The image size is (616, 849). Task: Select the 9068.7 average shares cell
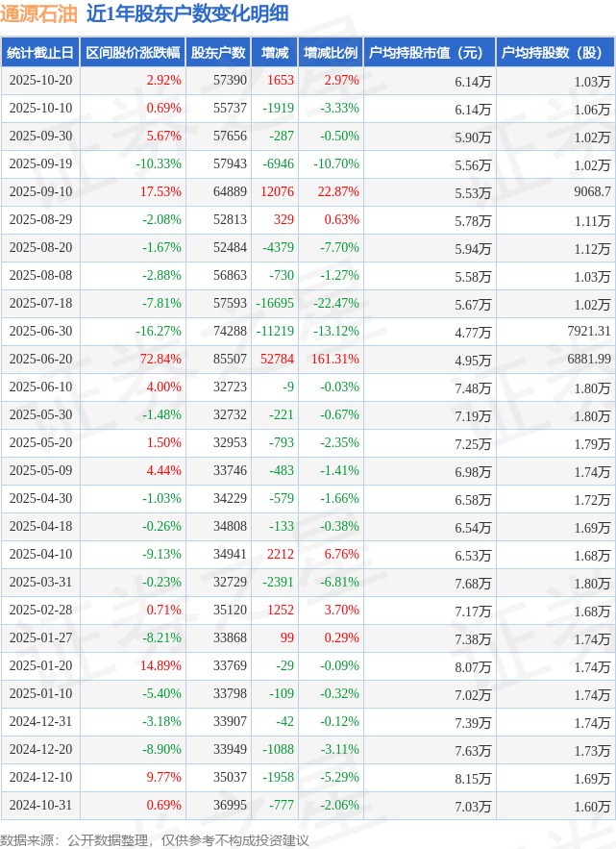click(591, 192)
